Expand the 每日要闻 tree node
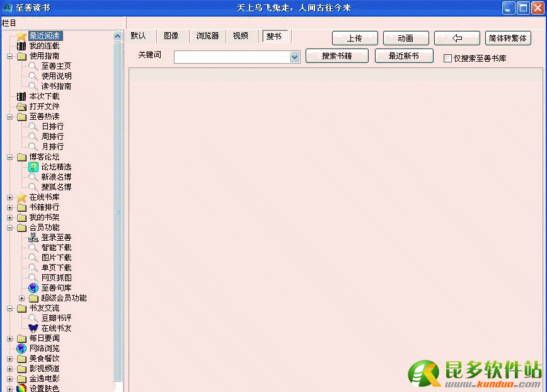 click(10, 338)
